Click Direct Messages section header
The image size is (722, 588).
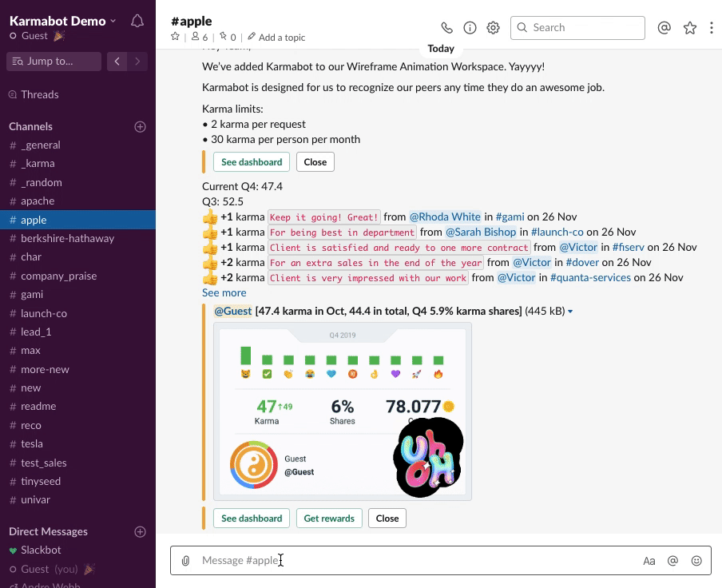[x=48, y=532]
